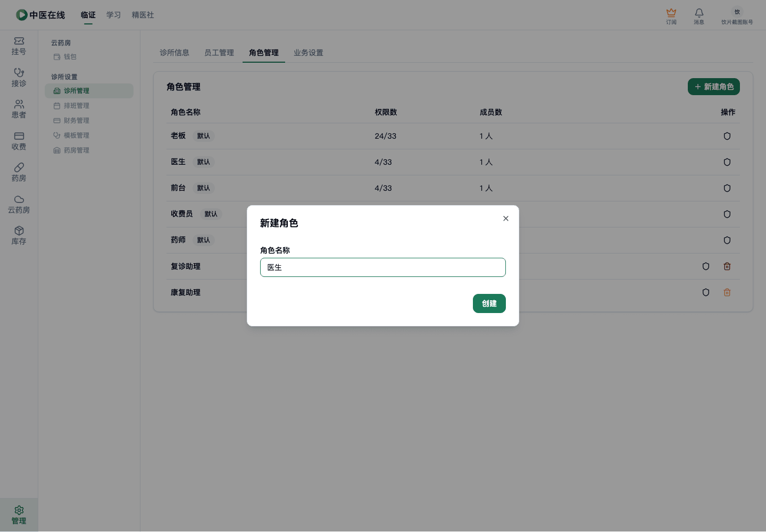Switch to the 诊所信息 tab
This screenshot has width=766, height=532.
coord(174,53)
